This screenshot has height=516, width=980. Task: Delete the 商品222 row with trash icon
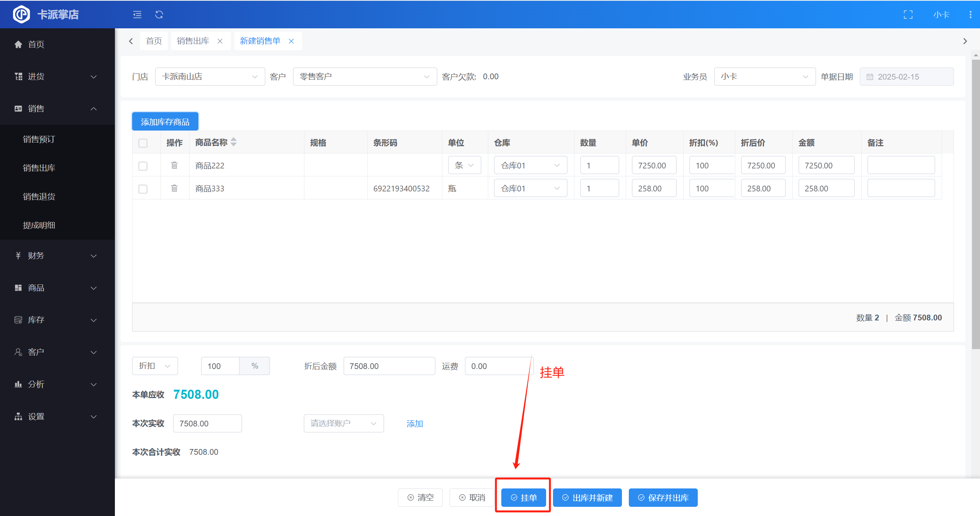pyautogui.click(x=174, y=165)
